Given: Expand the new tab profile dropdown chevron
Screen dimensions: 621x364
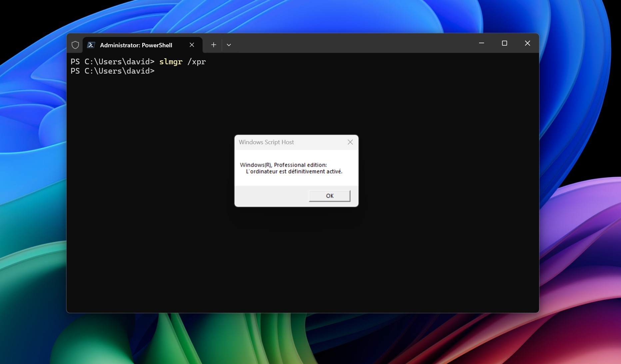Looking at the screenshot, I should [x=229, y=45].
